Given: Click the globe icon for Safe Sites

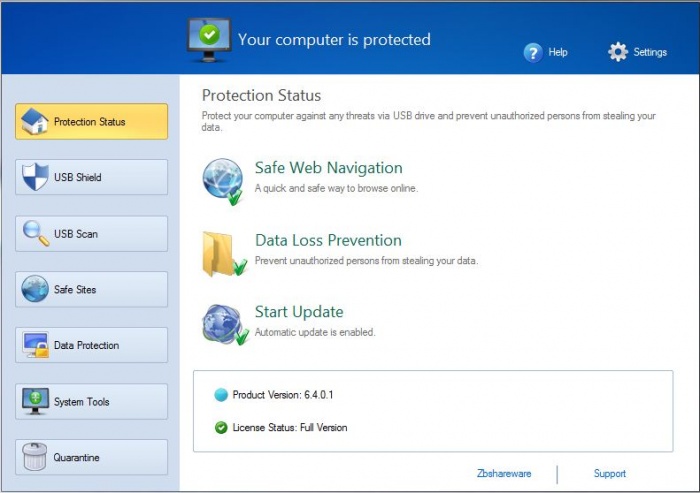Looking at the screenshot, I should [35, 289].
